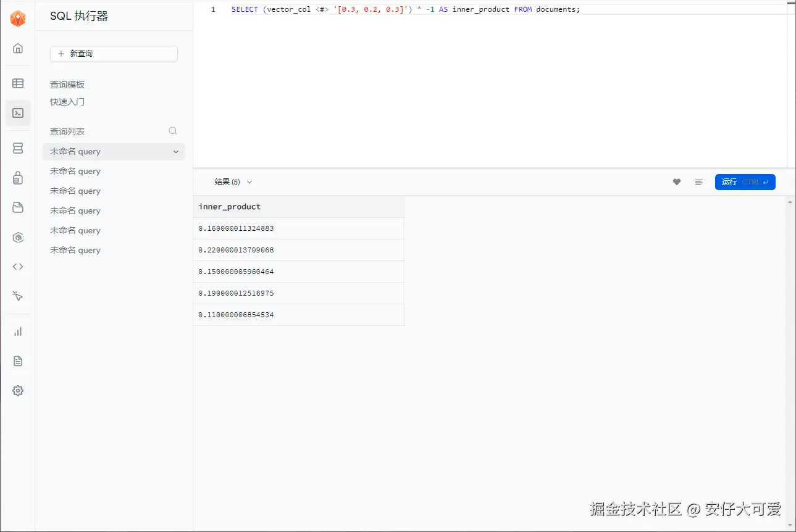Click the format lines icon beside heart
The height and width of the screenshot is (532, 796).
[699, 182]
